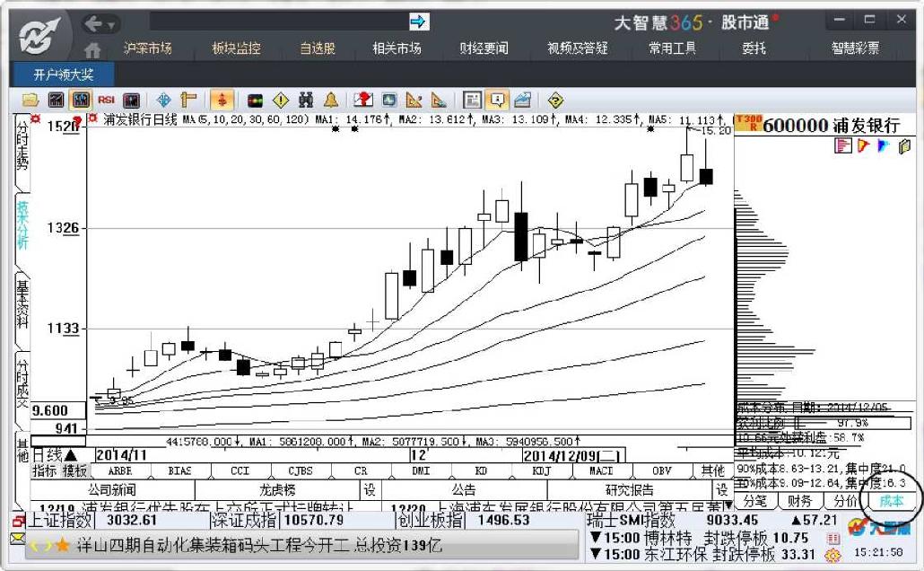The width and height of the screenshot is (924, 571).
Task: Click the 开户领大奖 tab
Action: (63, 75)
